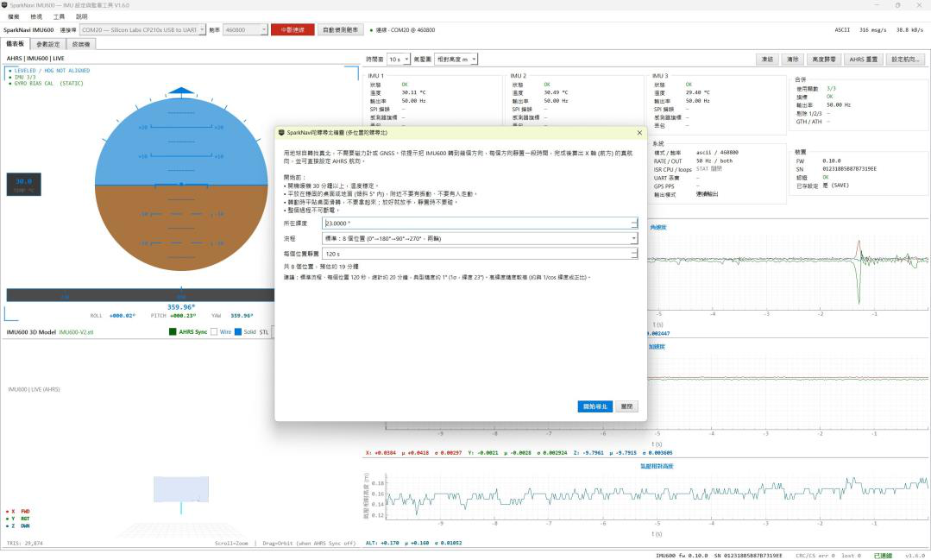
Task: Click the 清除 clear button
Action: coord(793,60)
